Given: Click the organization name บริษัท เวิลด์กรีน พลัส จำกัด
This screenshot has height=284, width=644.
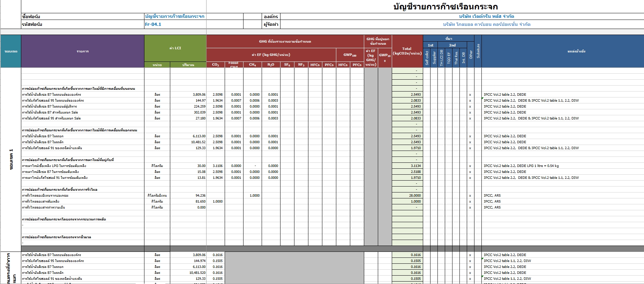Looking at the screenshot, I should coord(486,16).
